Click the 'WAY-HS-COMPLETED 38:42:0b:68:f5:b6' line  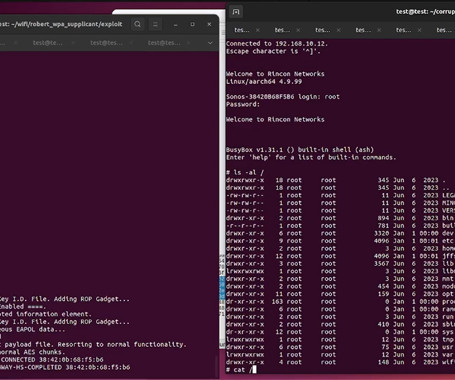65,367
